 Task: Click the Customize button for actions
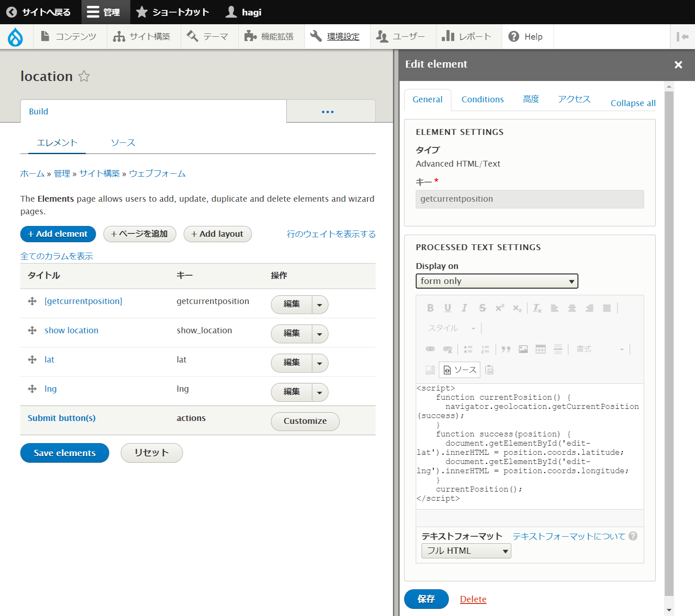(x=305, y=421)
